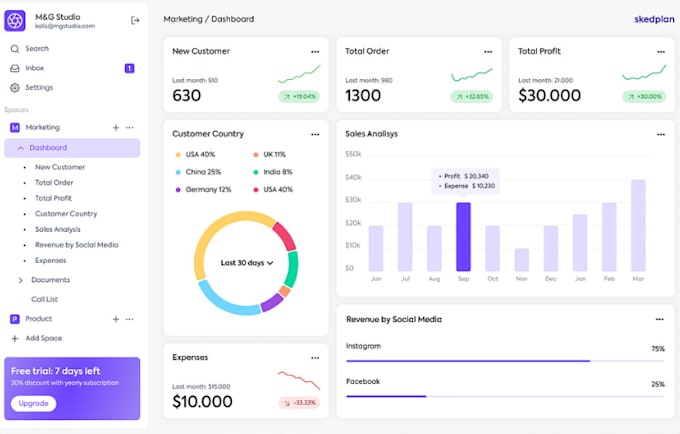Click the logout icon beside M&G Studio

(135, 20)
